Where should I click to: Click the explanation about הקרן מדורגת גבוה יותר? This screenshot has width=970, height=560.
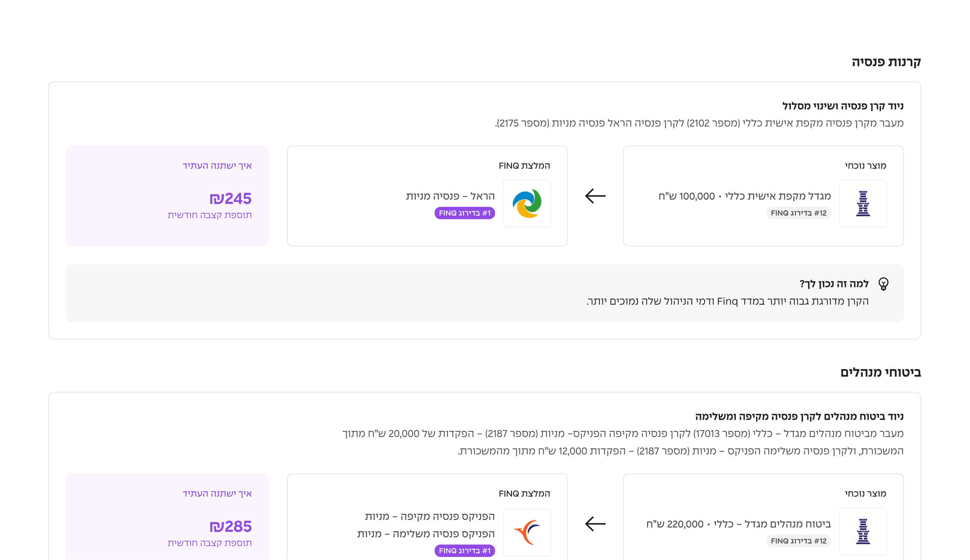727,301
